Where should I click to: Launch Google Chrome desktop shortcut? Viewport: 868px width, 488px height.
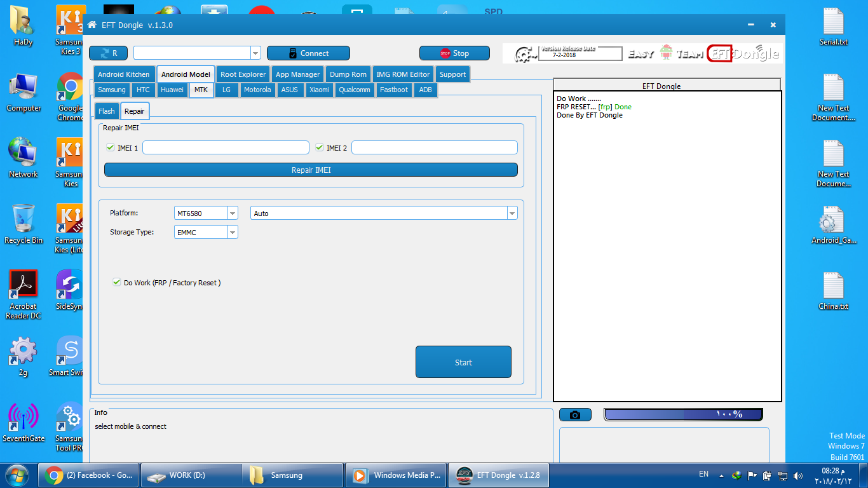(x=70, y=97)
